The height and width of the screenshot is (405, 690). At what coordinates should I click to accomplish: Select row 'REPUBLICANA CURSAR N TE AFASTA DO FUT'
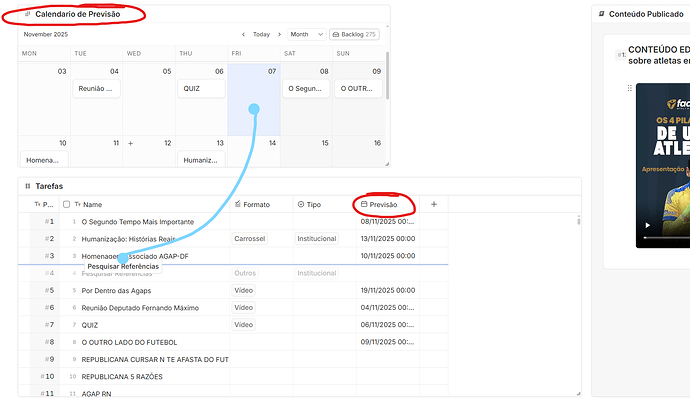[155, 359]
